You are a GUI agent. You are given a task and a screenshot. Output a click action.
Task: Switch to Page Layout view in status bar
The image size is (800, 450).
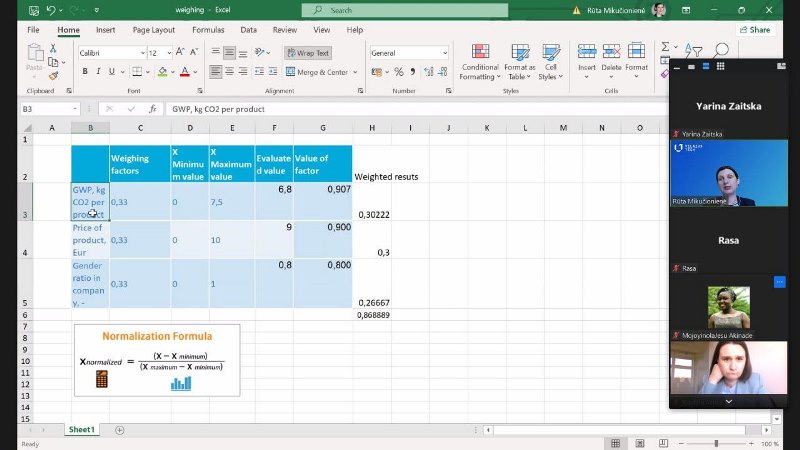(x=640, y=443)
